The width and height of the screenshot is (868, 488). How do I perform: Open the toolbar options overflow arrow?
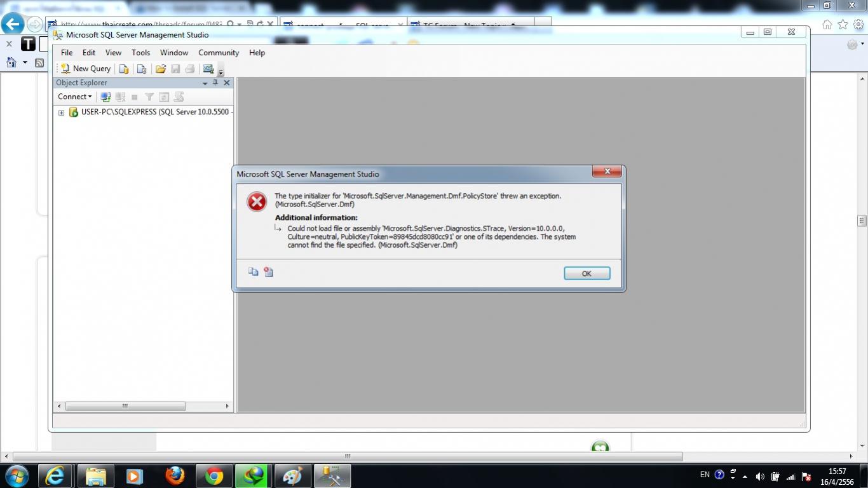220,70
